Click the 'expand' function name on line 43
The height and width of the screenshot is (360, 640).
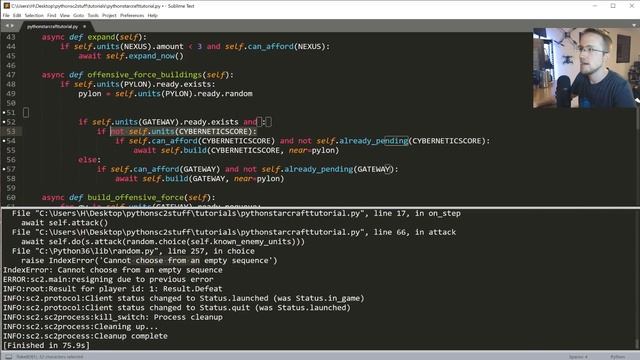pos(101,37)
